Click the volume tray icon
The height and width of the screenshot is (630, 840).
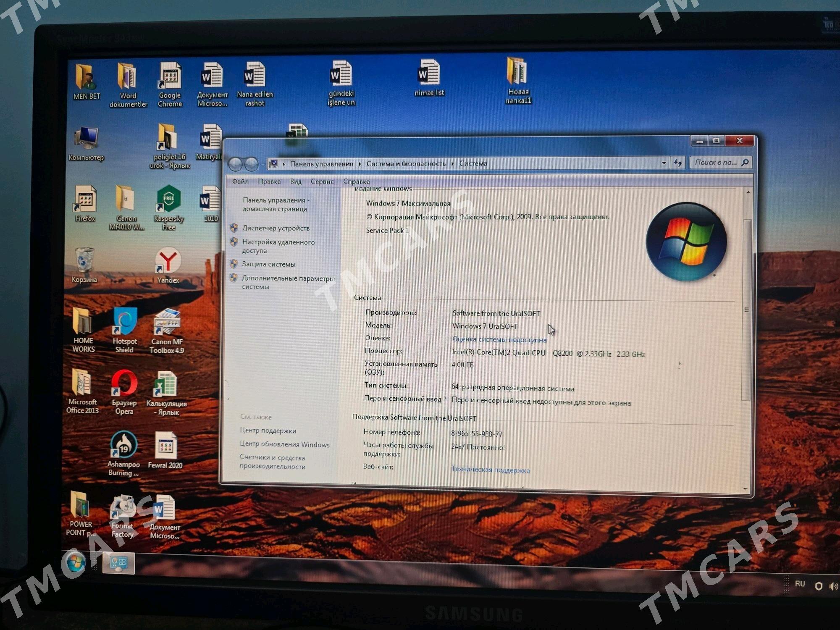tap(834, 586)
